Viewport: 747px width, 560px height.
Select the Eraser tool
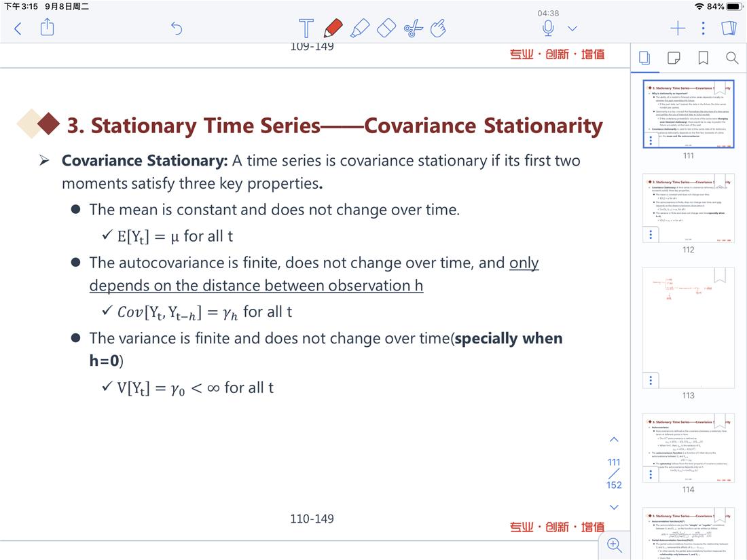[386, 28]
